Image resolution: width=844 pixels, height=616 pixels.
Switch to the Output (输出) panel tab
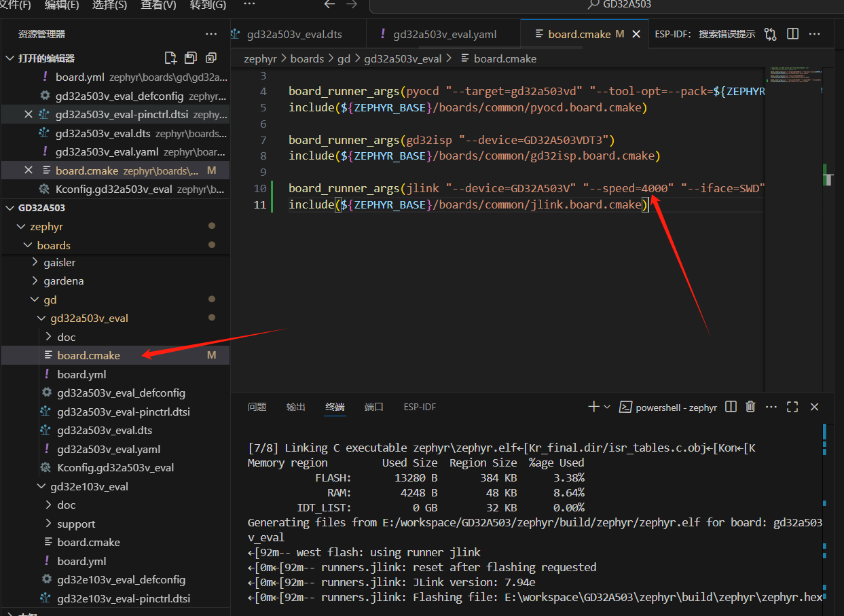pyautogui.click(x=295, y=407)
